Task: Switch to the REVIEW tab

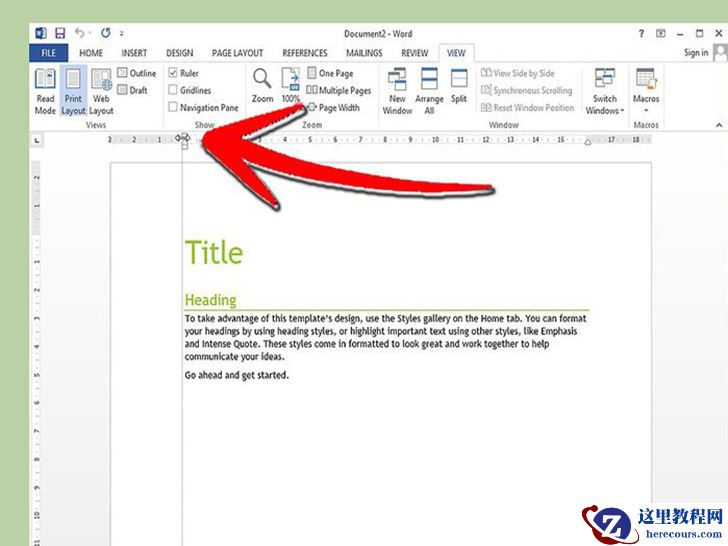Action: coord(415,53)
